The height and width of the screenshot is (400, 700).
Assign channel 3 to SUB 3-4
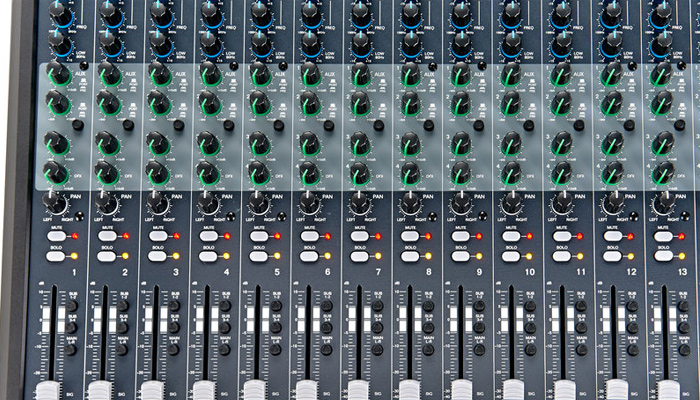click(174, 328)
